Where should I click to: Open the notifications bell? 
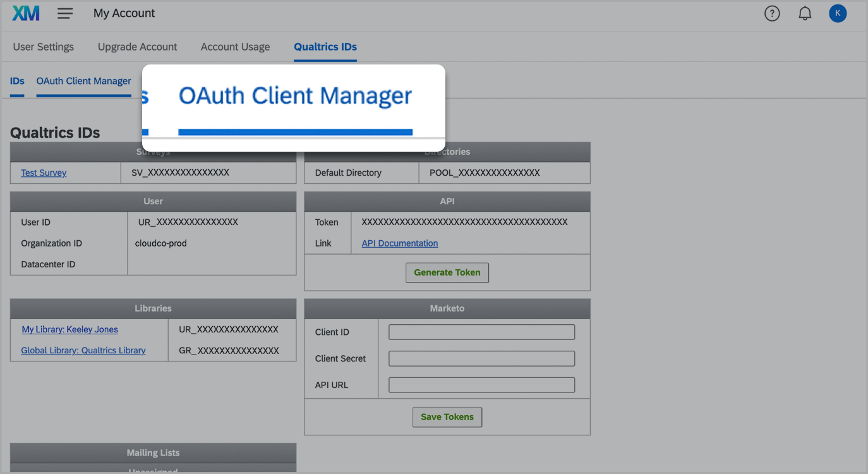(805, 13)
